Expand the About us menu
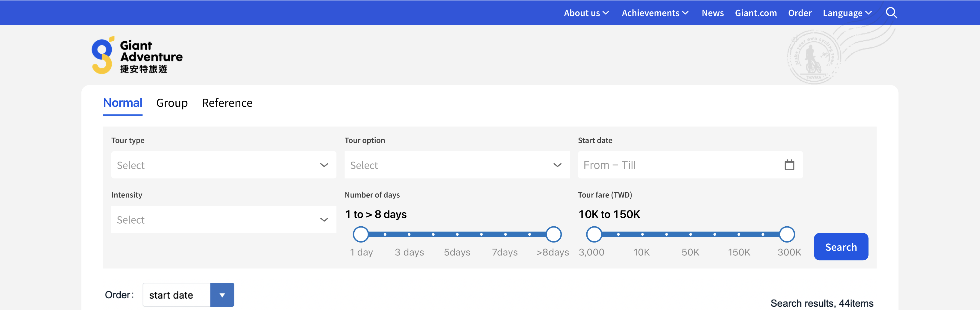This screenshot has height=310, width=980. click(586, 13)
